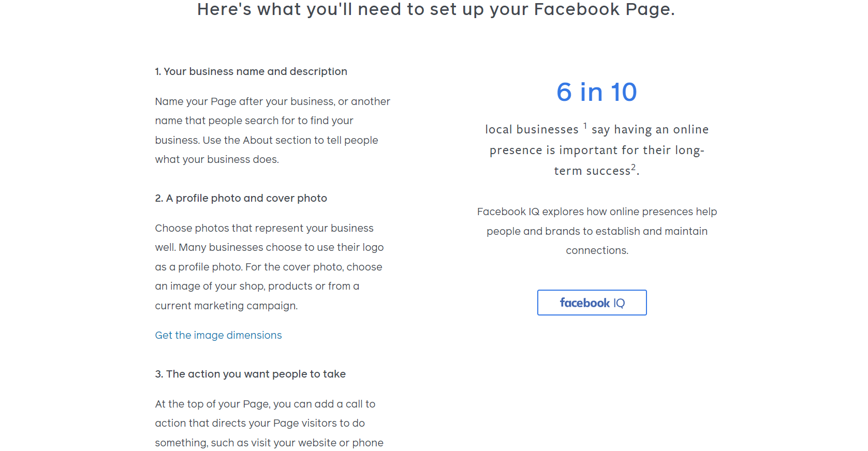
Task: Open the Get the image dimensions link
Action: coord(218,335)
